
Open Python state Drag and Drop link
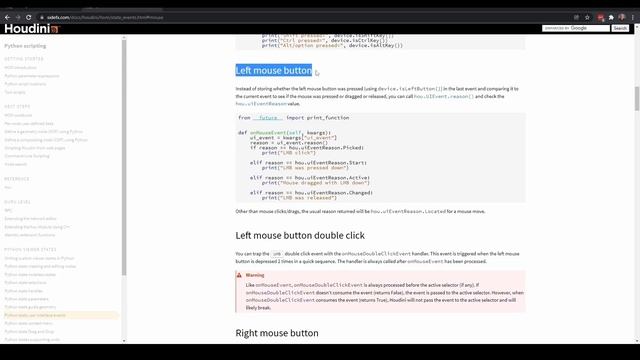pos(29,331)
